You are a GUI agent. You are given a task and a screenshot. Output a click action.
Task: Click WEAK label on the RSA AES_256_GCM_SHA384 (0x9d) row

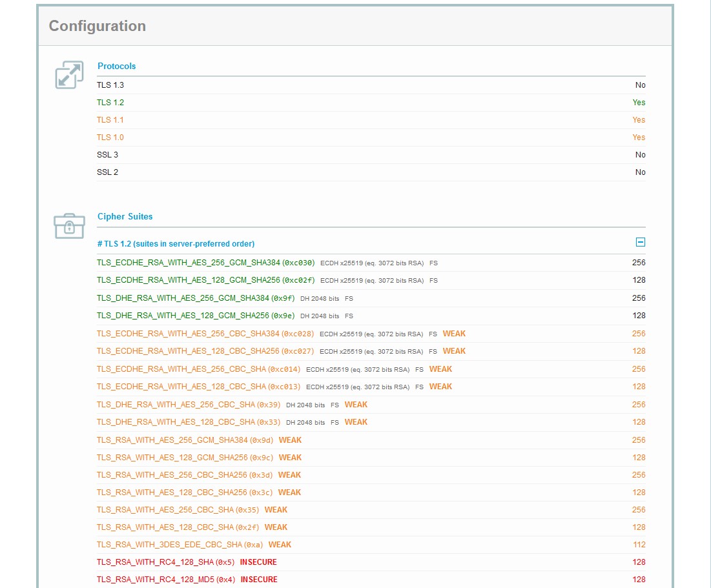(x=290, y=440)
